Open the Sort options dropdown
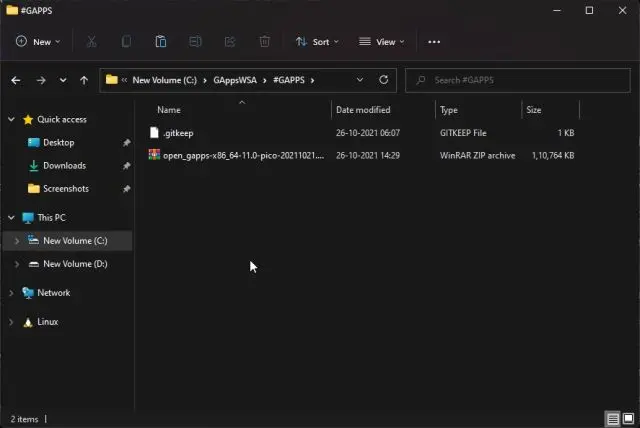 316,42
